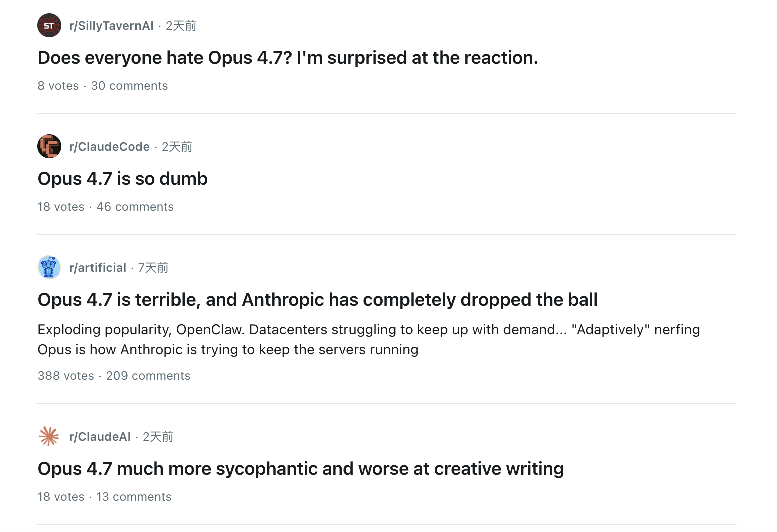Click the "7天前" timestamp on r/artificial post
777x532 pixels.
[x=153, y=268]
